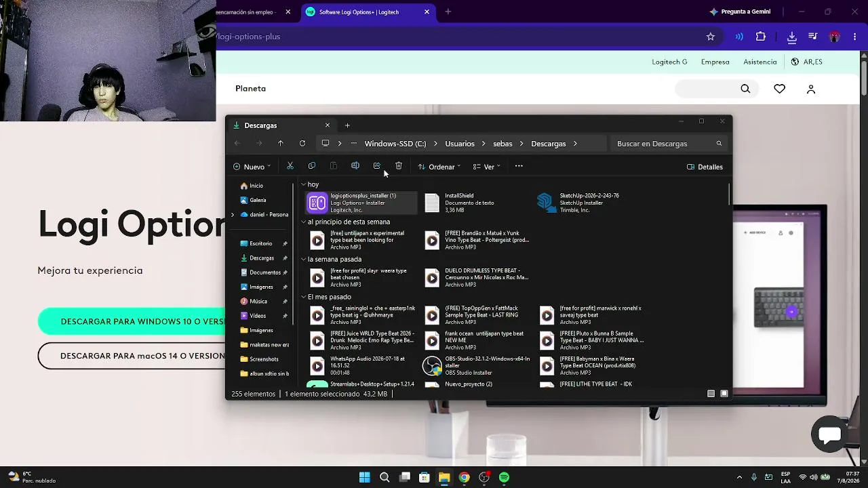Cut the selected file in Explorer
Viewport: 868px width, 488px height.
(x=290, y=166)
